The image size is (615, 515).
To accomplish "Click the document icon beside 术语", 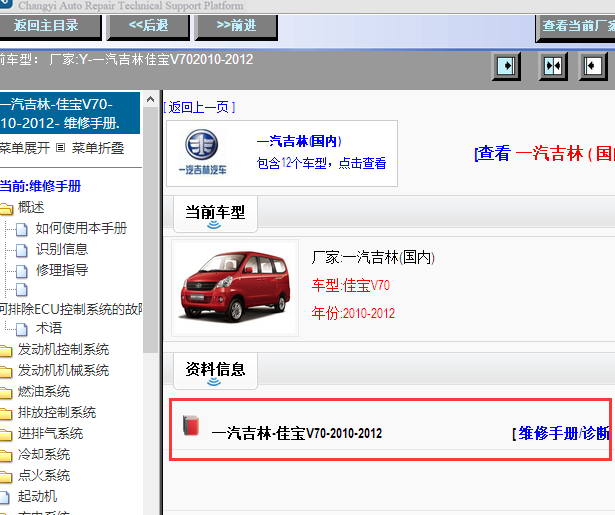I will pos(22,330).
